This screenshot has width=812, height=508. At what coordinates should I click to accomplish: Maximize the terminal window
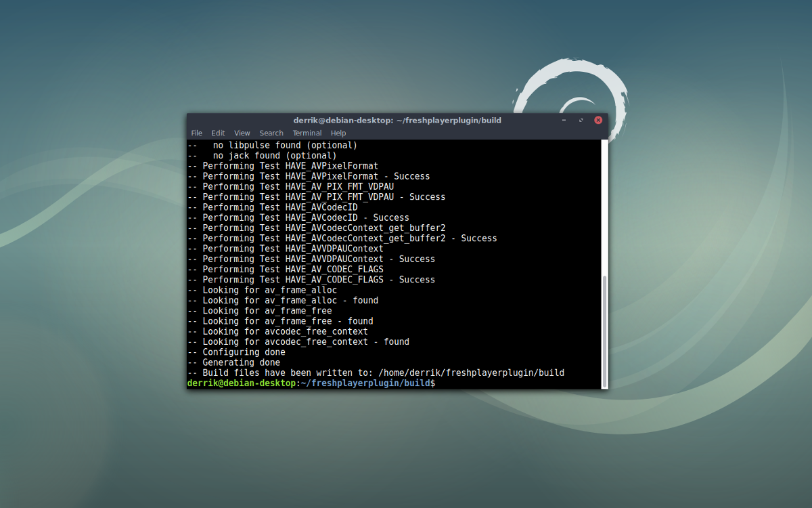coord(581,120)
